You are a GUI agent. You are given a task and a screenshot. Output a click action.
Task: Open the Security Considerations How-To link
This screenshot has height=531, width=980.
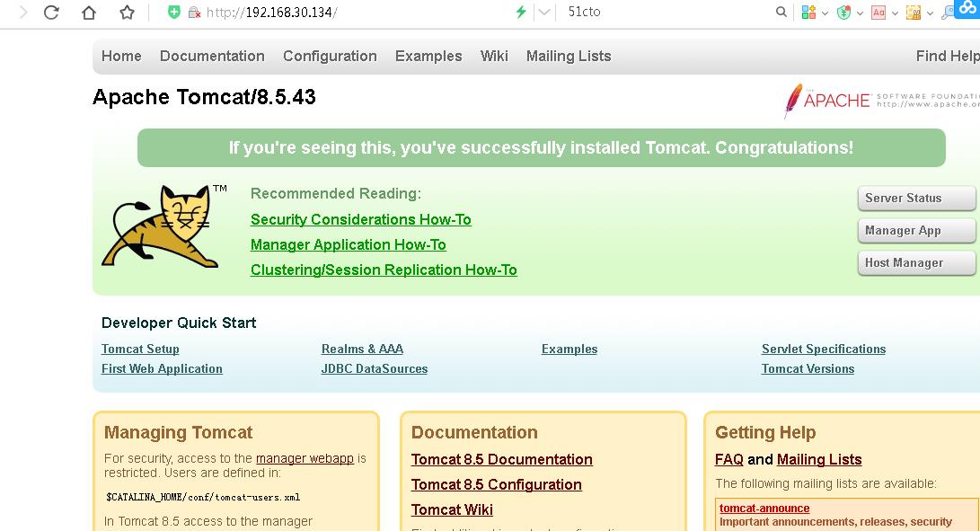click(x=360, y=219)
